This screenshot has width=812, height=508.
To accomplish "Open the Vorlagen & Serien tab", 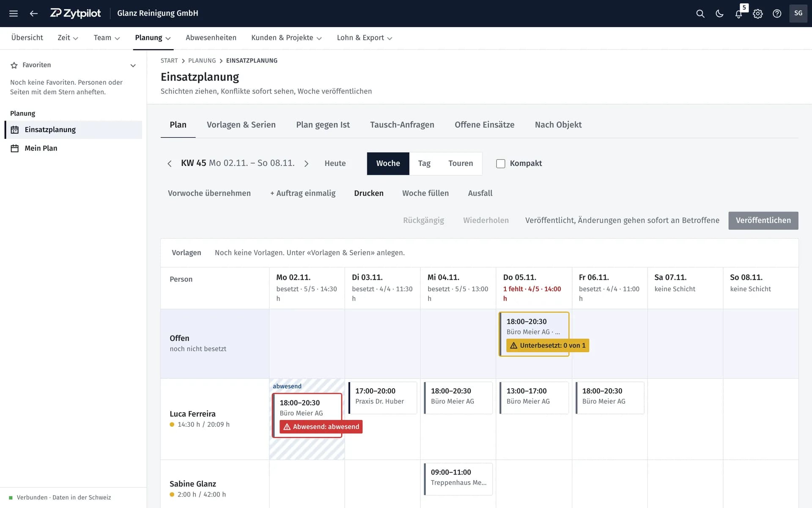I will coord(241,125).
